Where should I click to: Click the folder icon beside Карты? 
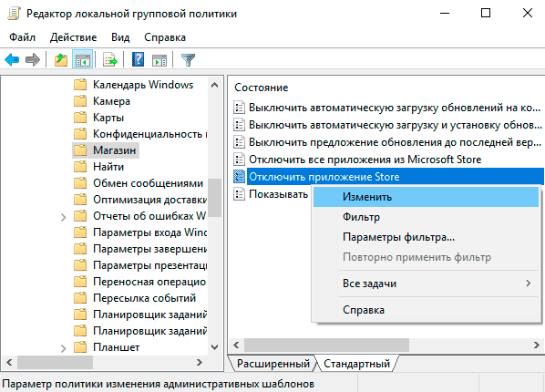point(80,118)
